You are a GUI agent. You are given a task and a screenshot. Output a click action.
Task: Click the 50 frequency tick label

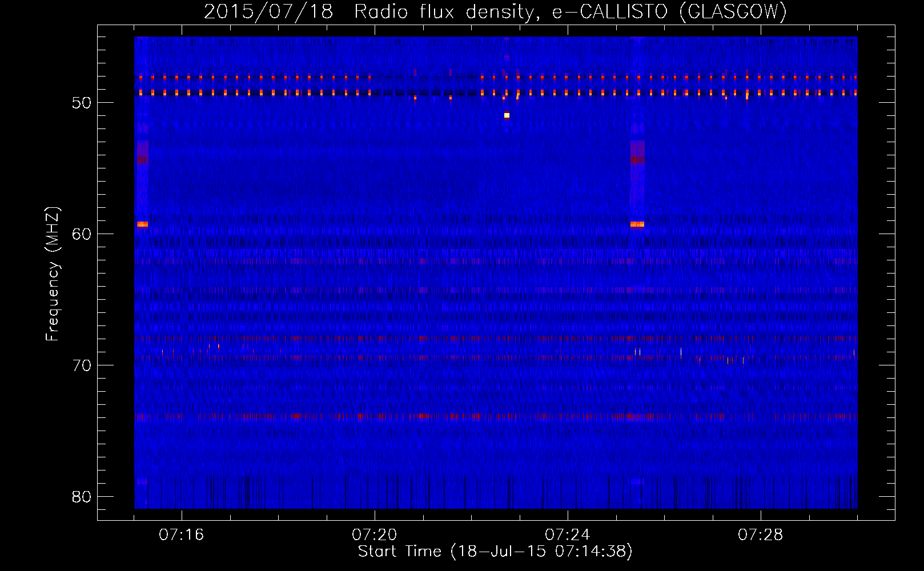pos(82,103)
